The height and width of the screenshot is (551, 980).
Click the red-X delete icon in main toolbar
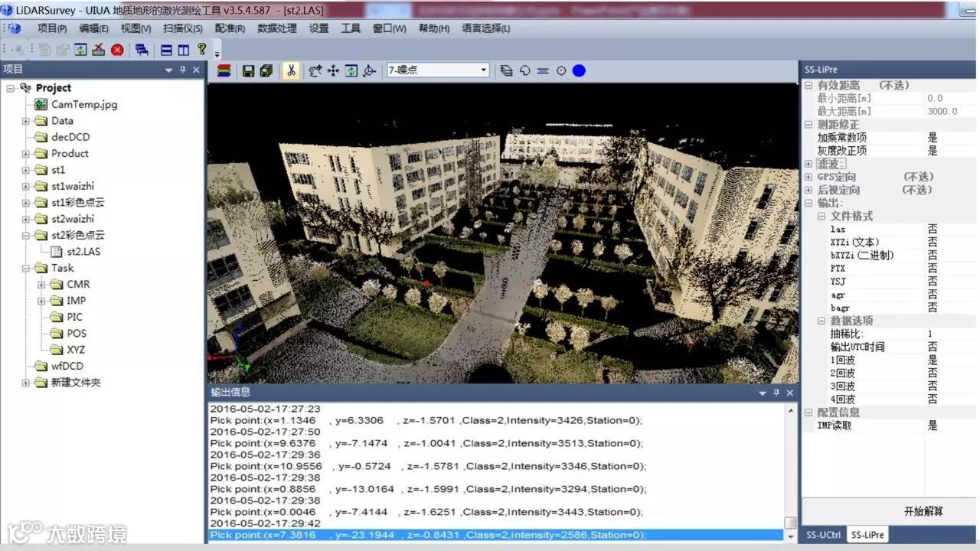click(99, 50)
